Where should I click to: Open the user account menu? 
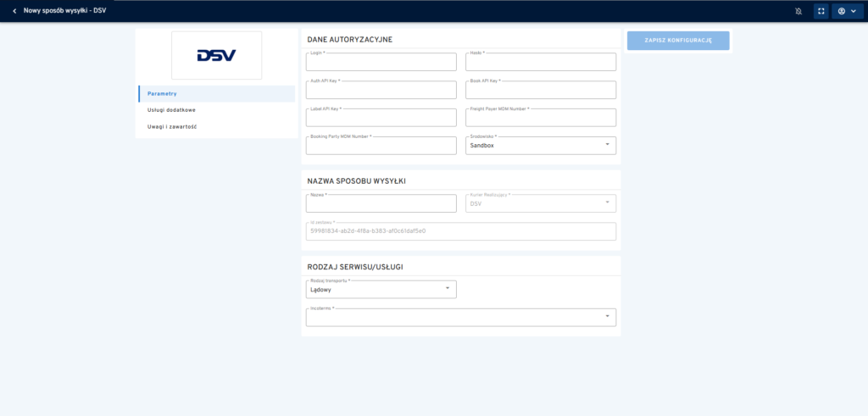(x=847, y=11)
